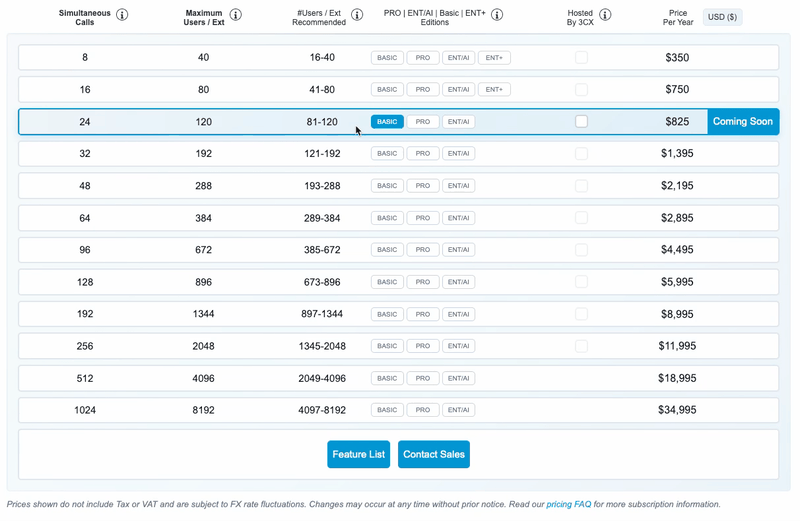
Task: Select ENT/AI edition in the 64 calls row
Action: (459, 218)
